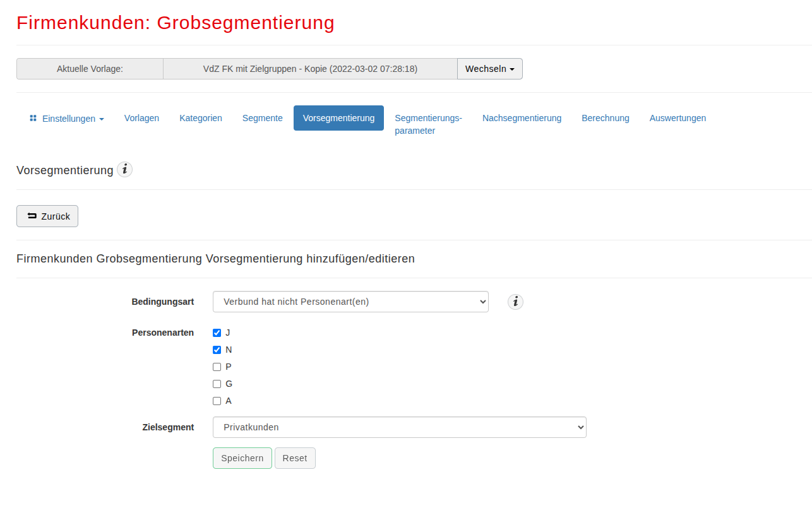Uncheck the N Personenart checkbox
812x525 pixels.
click(x=217, y=350)
